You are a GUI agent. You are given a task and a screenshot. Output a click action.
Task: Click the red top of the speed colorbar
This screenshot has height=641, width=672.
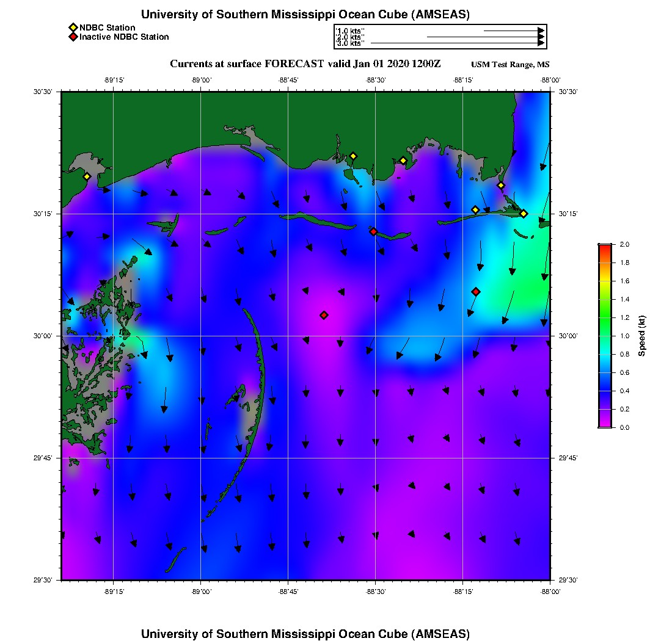[604, 246]
